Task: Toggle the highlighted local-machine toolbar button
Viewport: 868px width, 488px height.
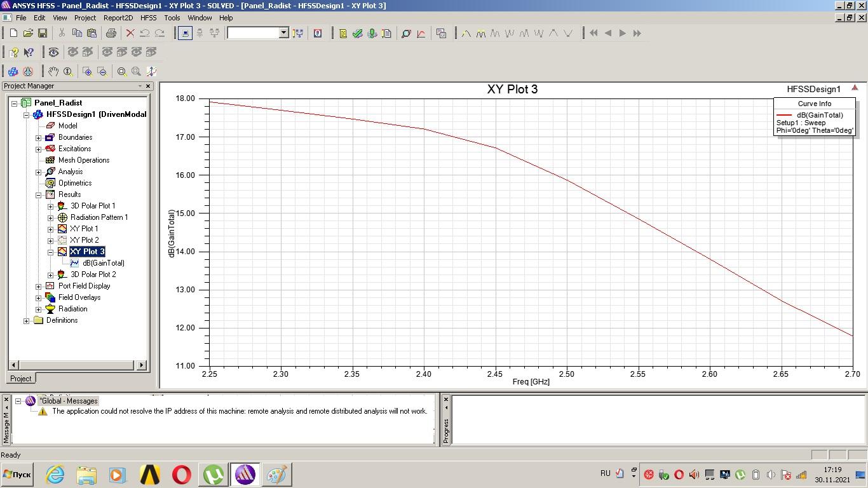Action: click(x=185, y=33)
